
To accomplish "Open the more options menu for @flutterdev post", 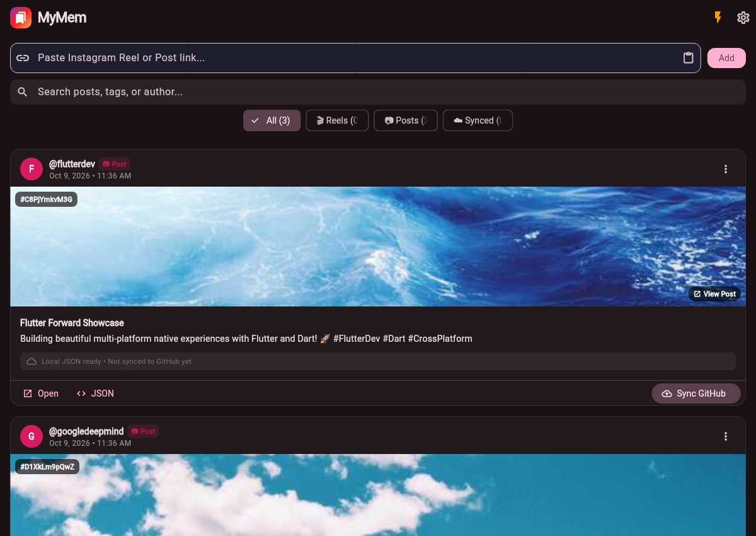I will [x=726, y=169].
